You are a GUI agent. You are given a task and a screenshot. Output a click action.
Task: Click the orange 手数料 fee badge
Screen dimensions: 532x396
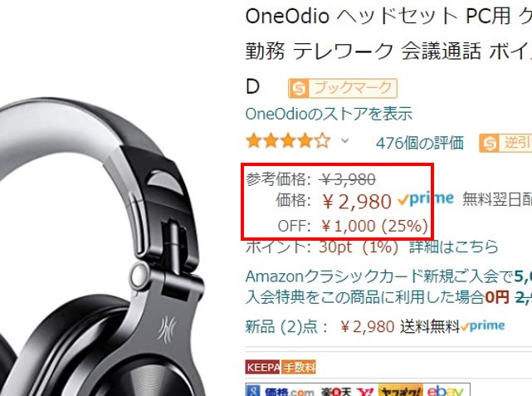point(299,367)
